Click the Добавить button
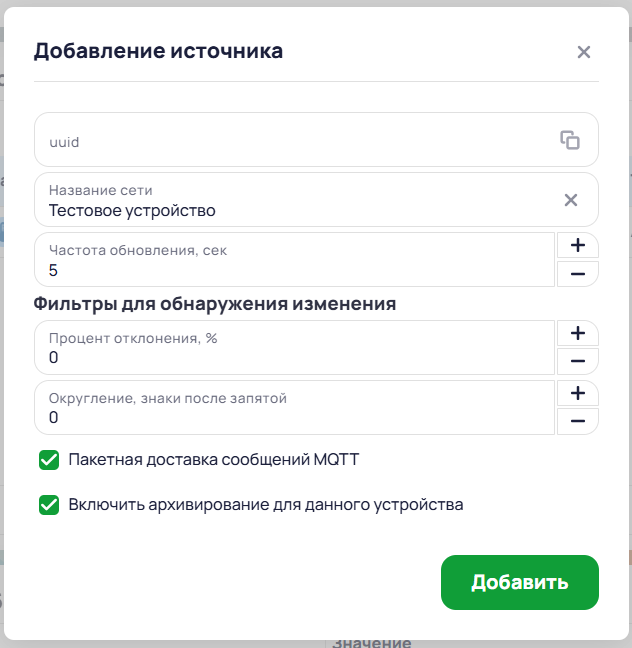This screenshot has width=632, height=648. coord(520,582)
